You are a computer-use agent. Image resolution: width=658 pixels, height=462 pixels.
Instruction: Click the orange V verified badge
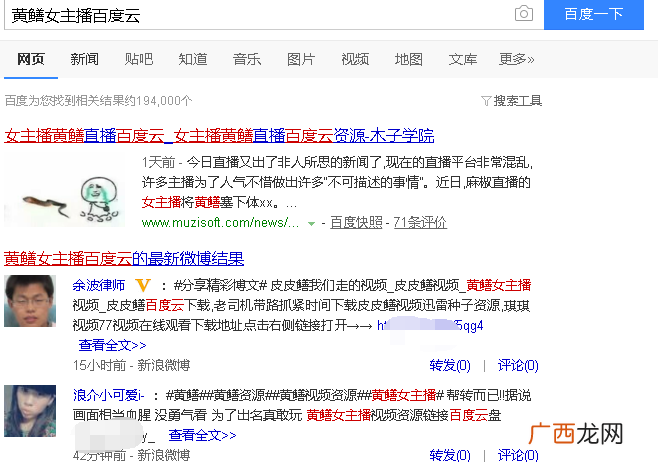coord(143,285)
